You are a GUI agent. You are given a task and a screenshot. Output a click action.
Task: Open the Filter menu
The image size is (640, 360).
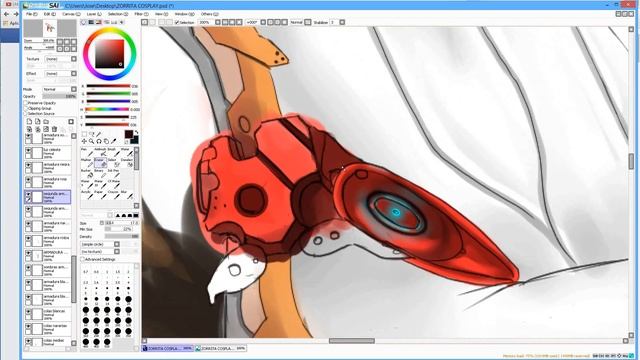(x=141, y=14)
